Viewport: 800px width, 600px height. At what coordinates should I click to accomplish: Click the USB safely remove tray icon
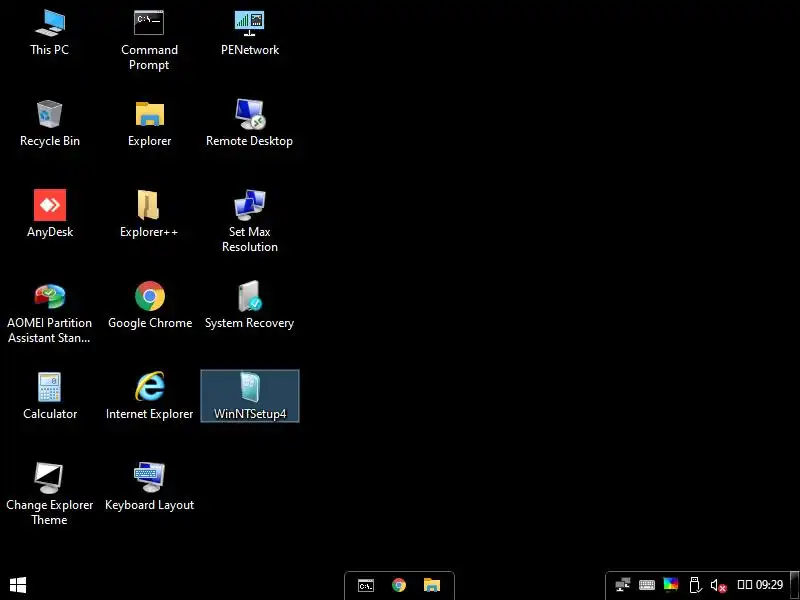tap(694, 585)
